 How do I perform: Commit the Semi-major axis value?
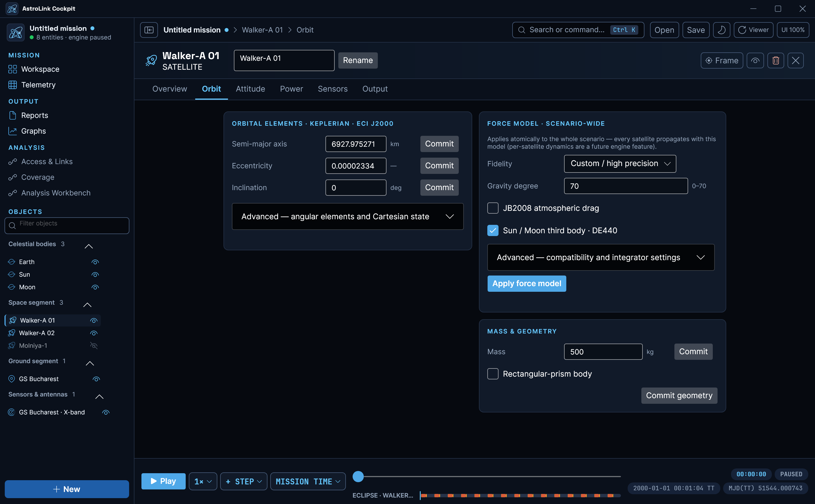pyautogui.click(x=439, y=144)
